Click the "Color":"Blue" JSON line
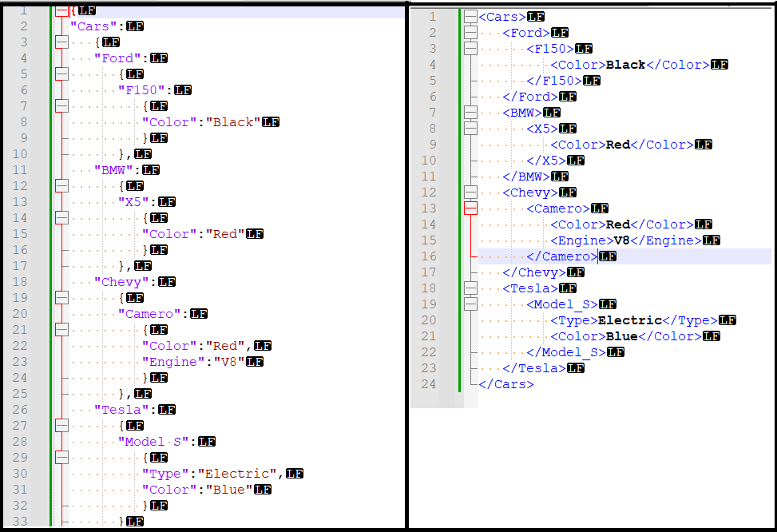 [197, 490]
